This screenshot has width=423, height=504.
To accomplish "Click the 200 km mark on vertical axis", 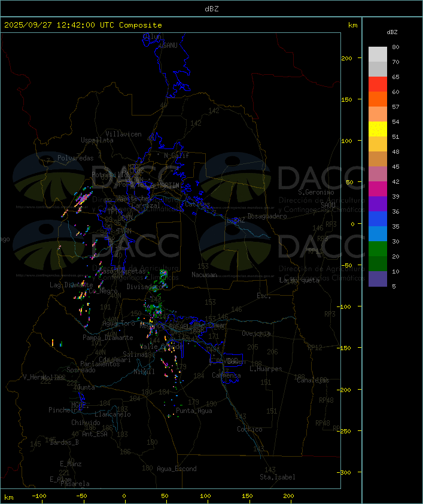I will coord(347,58).
